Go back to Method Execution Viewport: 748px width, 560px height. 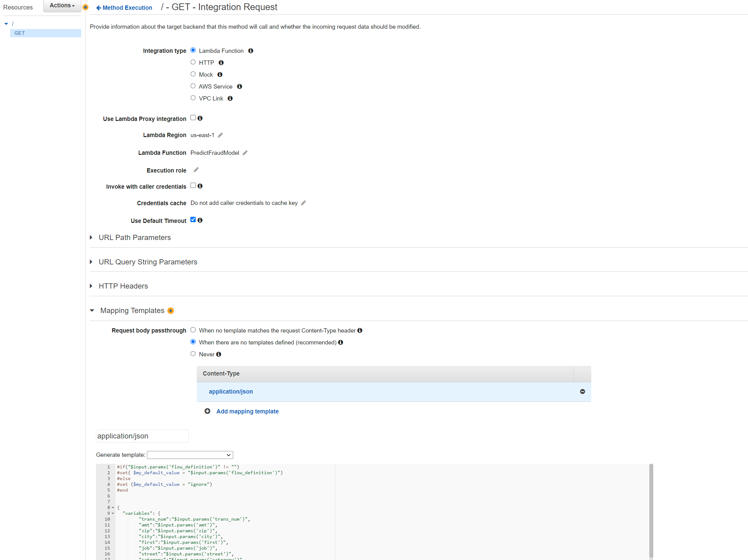tap(124, 7)
